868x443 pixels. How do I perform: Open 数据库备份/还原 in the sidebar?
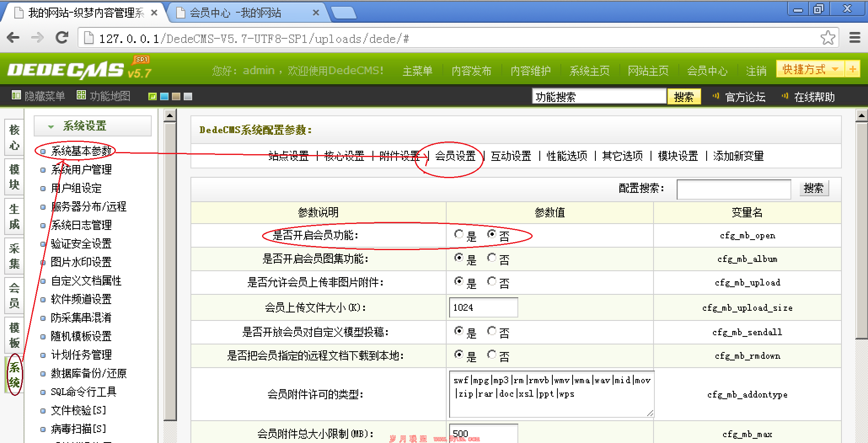(x=88, y=373)
